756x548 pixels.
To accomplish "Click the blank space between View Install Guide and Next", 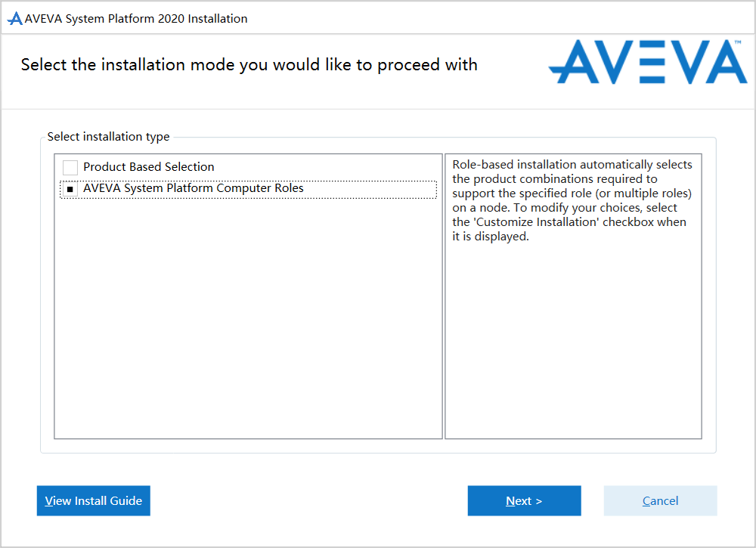I will tap(308, 500).
